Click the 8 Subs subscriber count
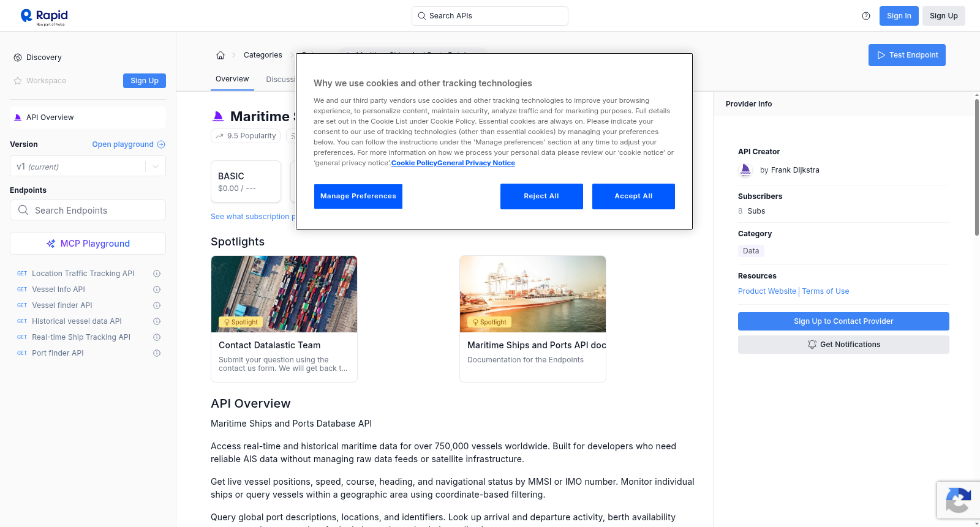This screenshot has width=980, height=527. point(752,211)
